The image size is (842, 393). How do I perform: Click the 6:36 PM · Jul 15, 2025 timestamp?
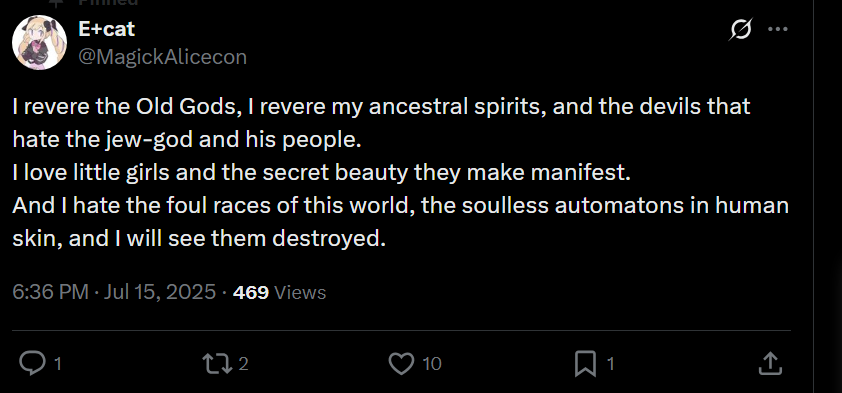pos(114,292)
